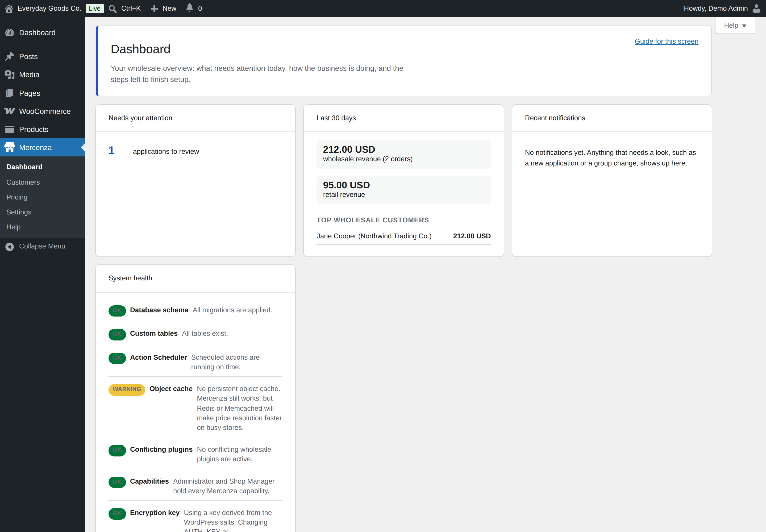The height and width of the screenshot is (532, 766).
Task: Click the Media icon in sidebar
Action: click(x=10, y=75)
